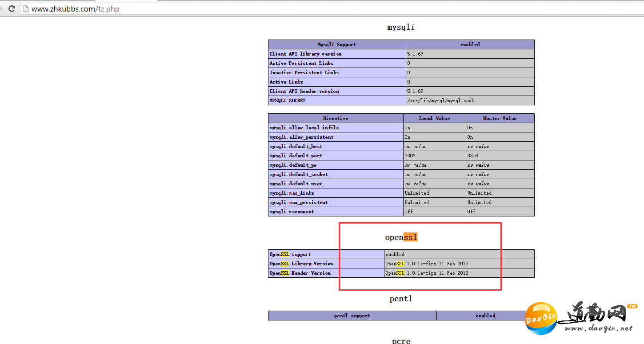Click the Directive column header
Image resolution: width=644 pixels, height=344 pixels.
point(336,118)
